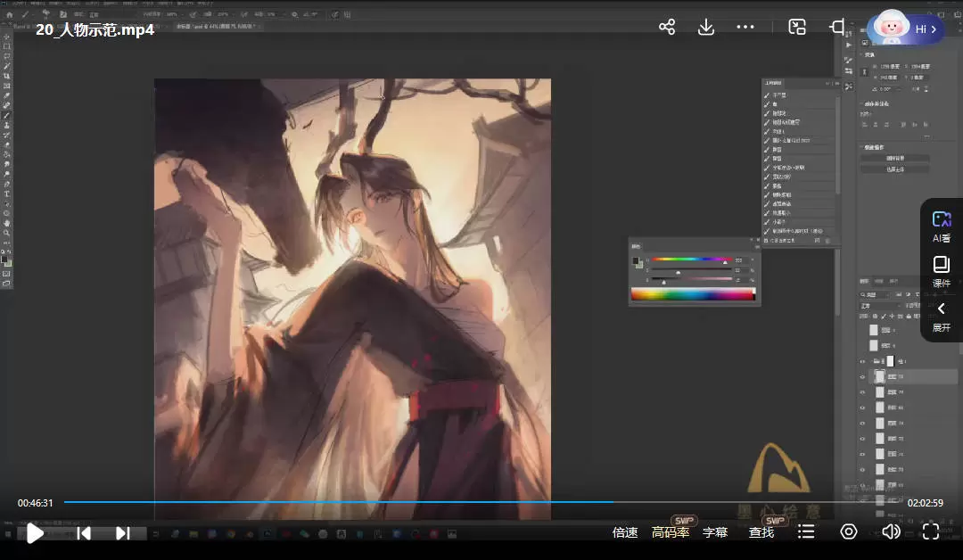This screenshot has width=963, height=560.
Task: Share the video using the share icon
Action: coord(667,27)
